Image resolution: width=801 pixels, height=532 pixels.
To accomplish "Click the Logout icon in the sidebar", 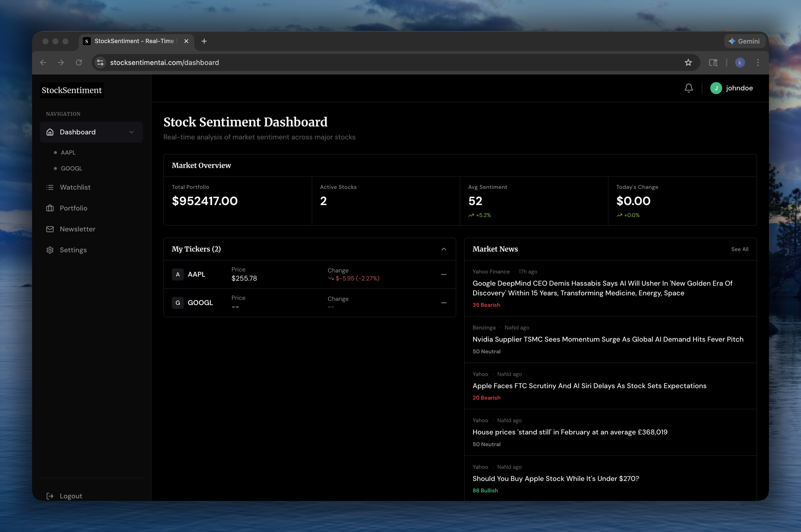I will click(x=50, y=496).
